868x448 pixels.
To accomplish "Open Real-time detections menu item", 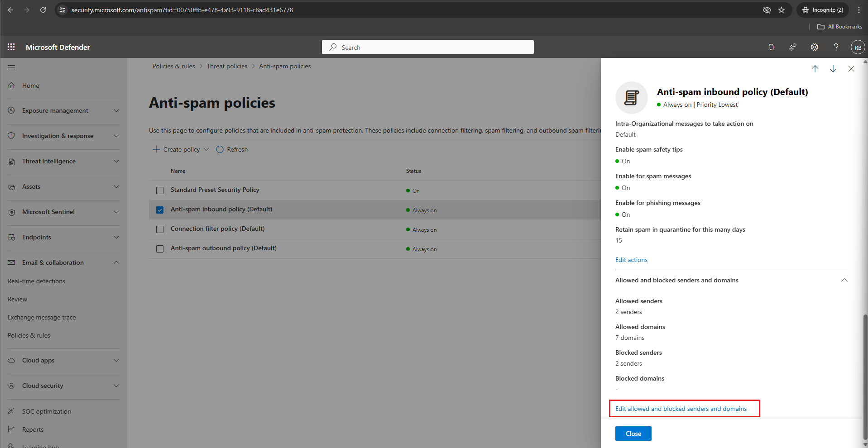I will pos(36,281).
